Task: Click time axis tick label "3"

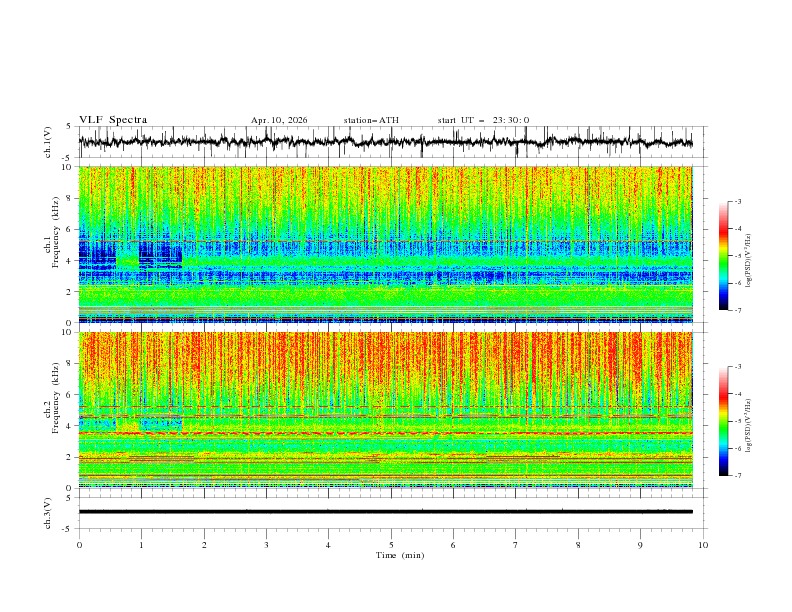Action: coord(266,545)
